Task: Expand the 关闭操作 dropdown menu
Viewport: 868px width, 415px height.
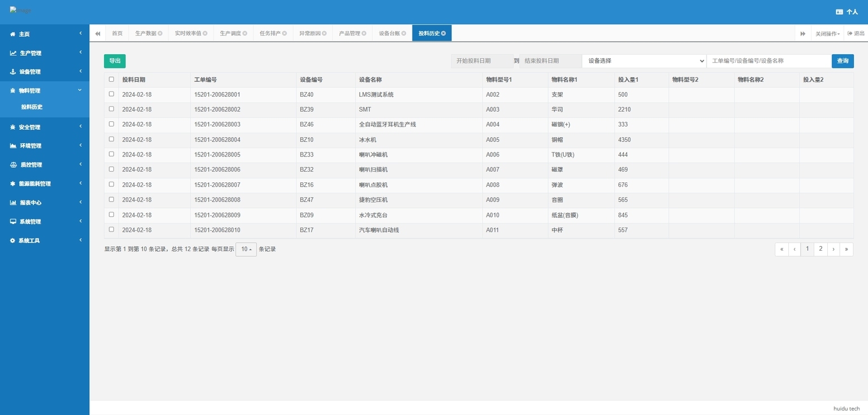Action: click(x=827, y=34)
